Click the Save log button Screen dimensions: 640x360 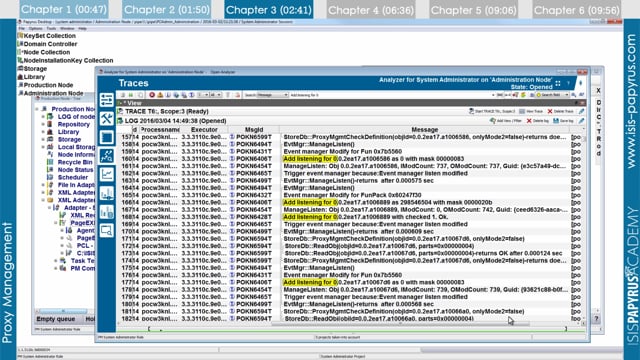point(563,121)
